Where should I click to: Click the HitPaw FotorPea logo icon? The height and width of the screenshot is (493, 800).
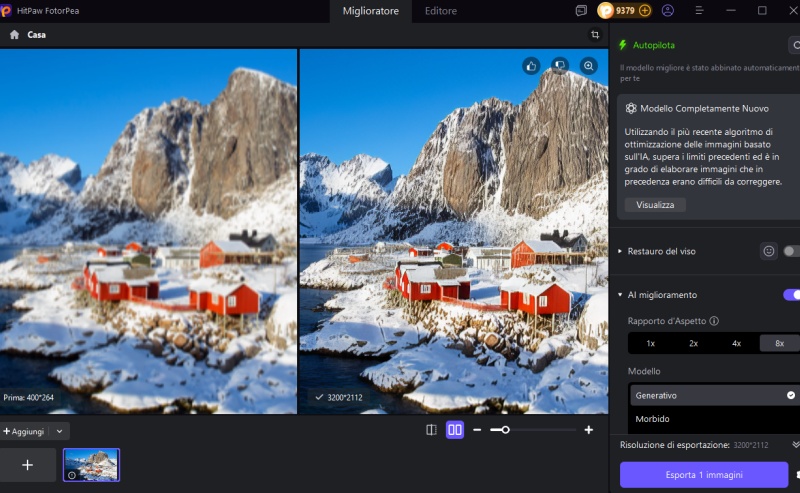pos(5,11)
